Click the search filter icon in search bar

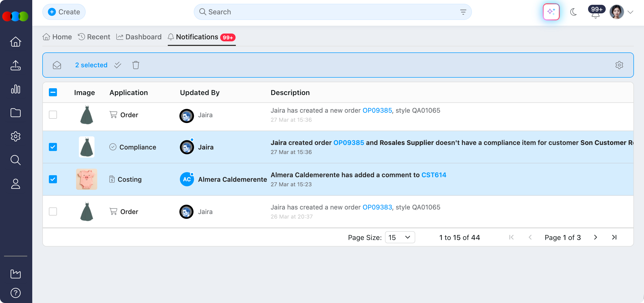pos(463,12)
